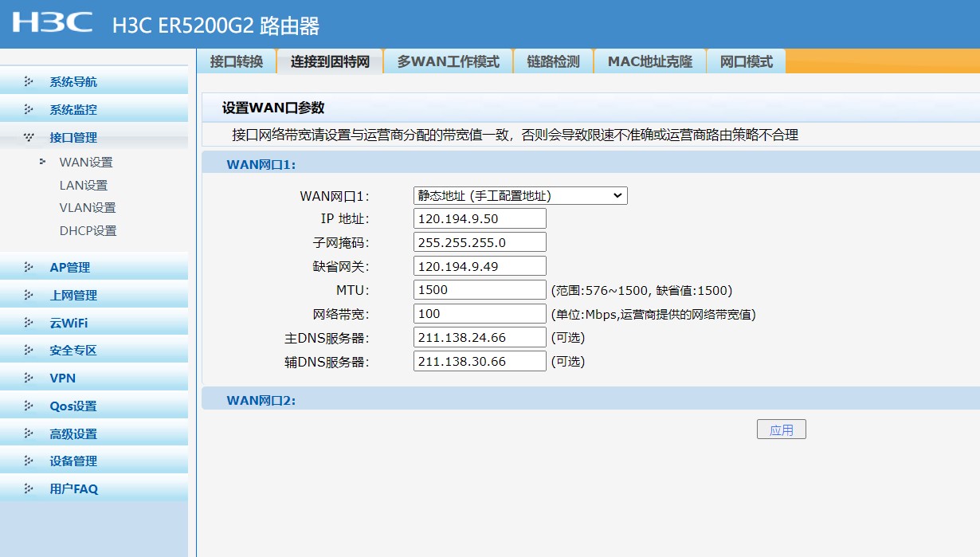This screenshot has width=980, height=557.
Task: Click arrow icon beside 设备管理
Action: 29,461
